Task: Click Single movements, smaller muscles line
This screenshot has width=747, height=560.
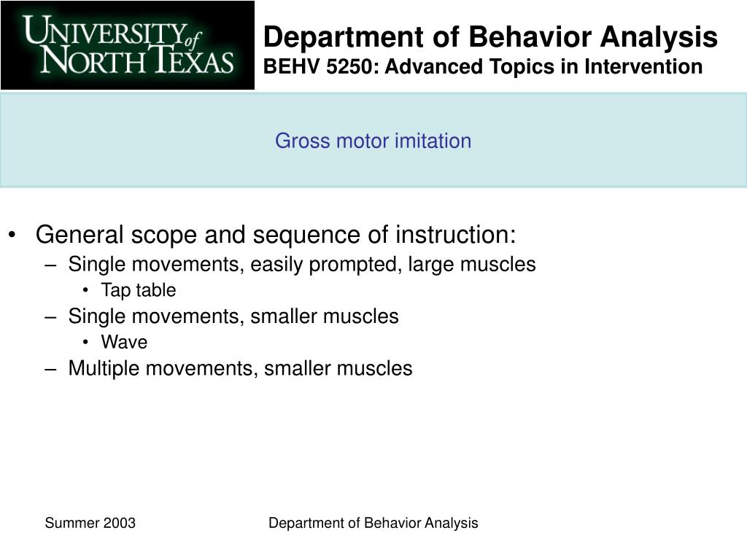Action: click(233, 316)
